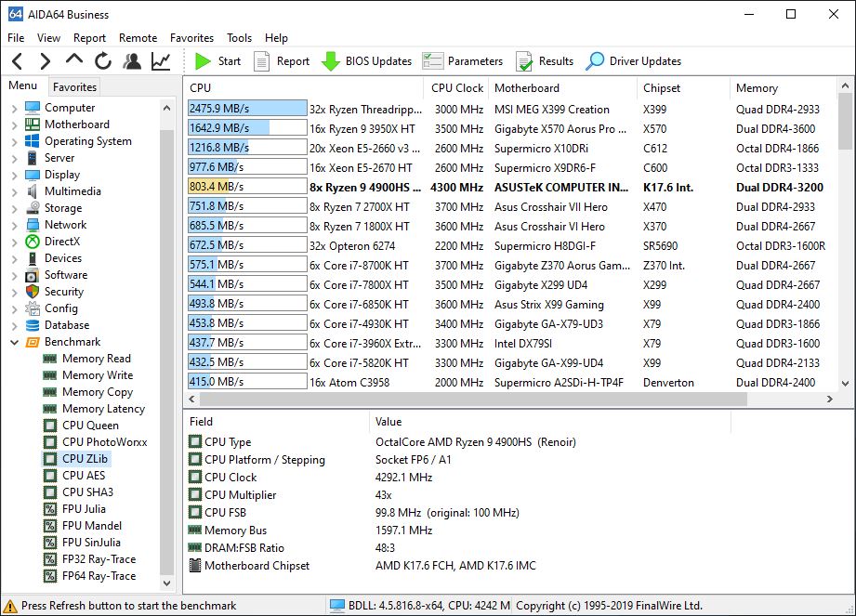Click the Chipset column header
The width and height of the screenshot is (856, 616).
[662, 88]
